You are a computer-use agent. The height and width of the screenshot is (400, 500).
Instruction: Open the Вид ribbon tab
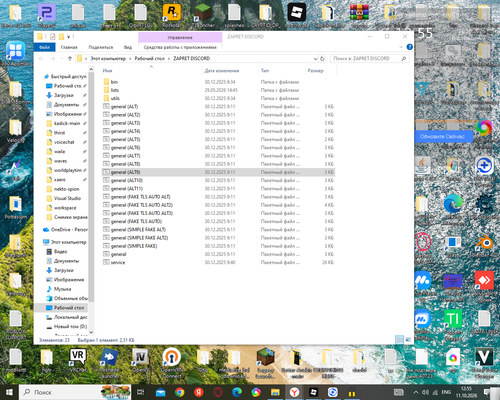(x=128, y=47)
